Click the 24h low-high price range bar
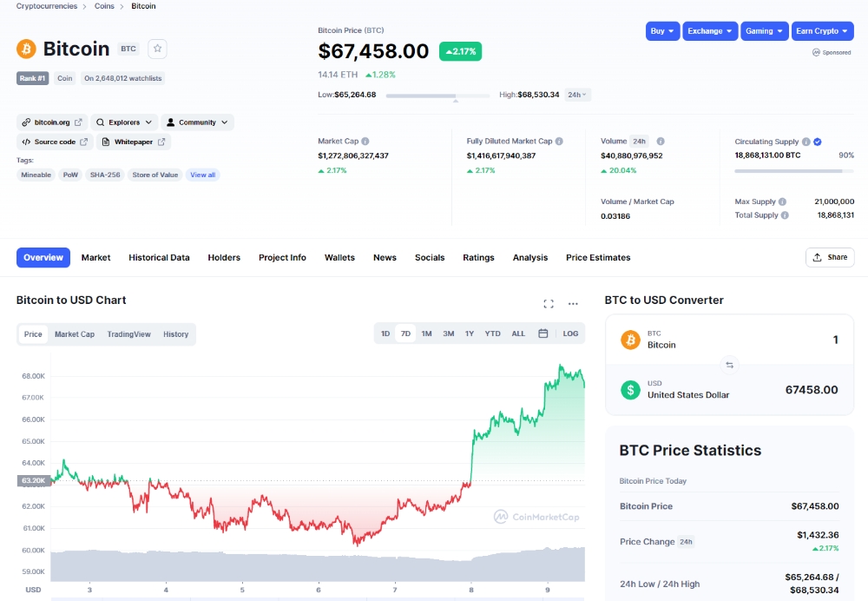This screenshot has width=868, height=601. (437, 96)
